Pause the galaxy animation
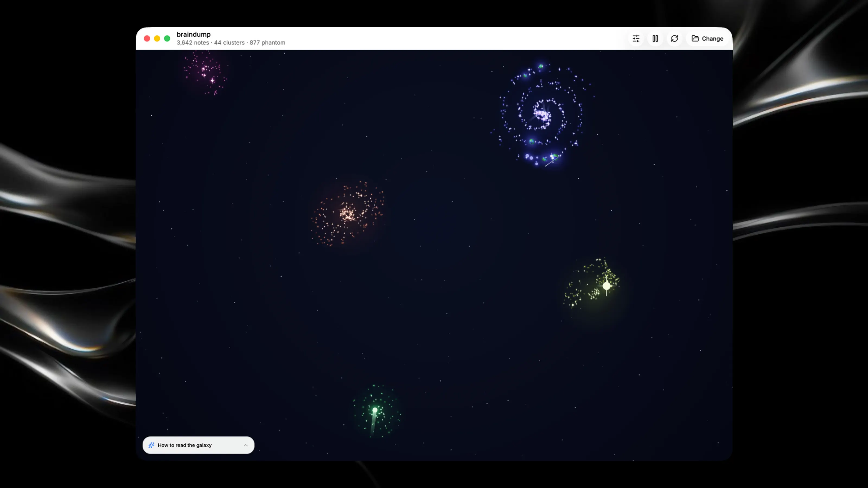Image resolution: width=868 pixels, height=488 pixels. pos(655,38)
